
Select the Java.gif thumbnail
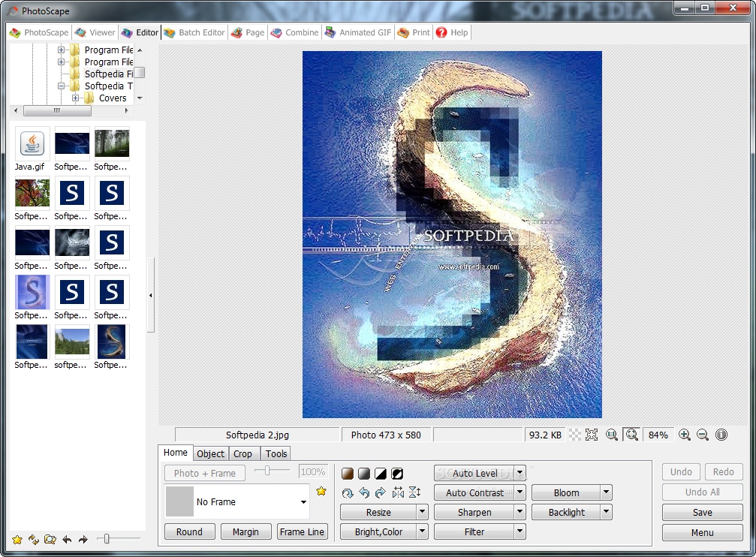pyautogui.click(x=32, y=143)
